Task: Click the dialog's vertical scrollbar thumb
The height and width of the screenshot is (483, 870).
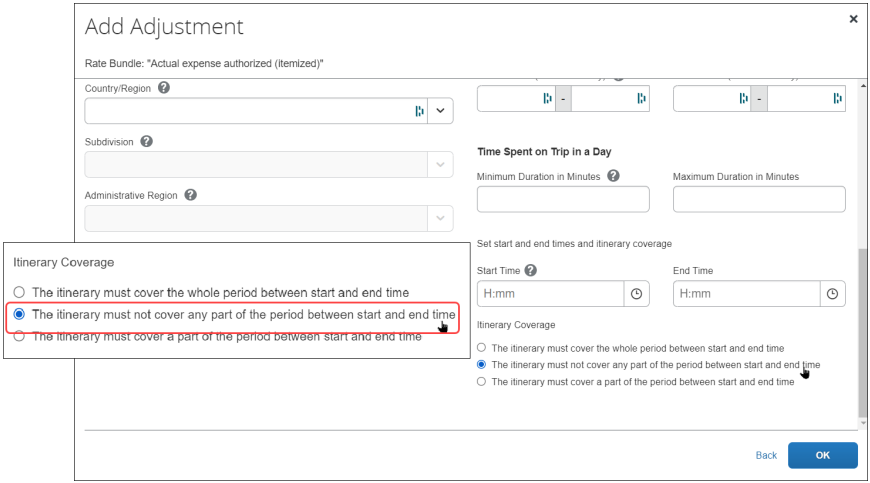Action: [x=863, y=333]
